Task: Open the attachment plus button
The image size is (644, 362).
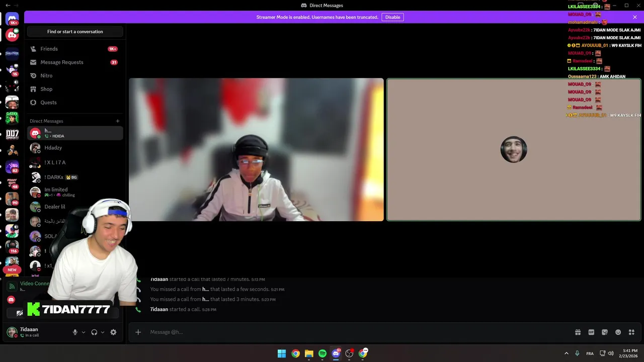Action: (x=138, y=332)
